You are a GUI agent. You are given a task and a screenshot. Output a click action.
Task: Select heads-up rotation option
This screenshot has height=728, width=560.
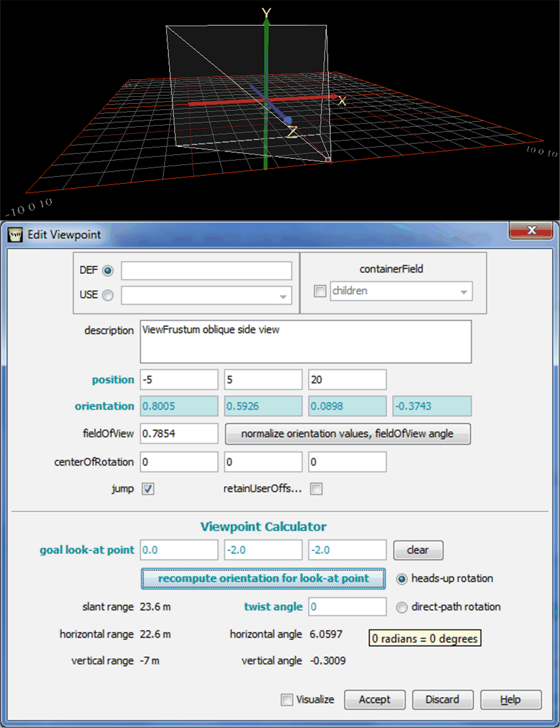tap(402, 579)
